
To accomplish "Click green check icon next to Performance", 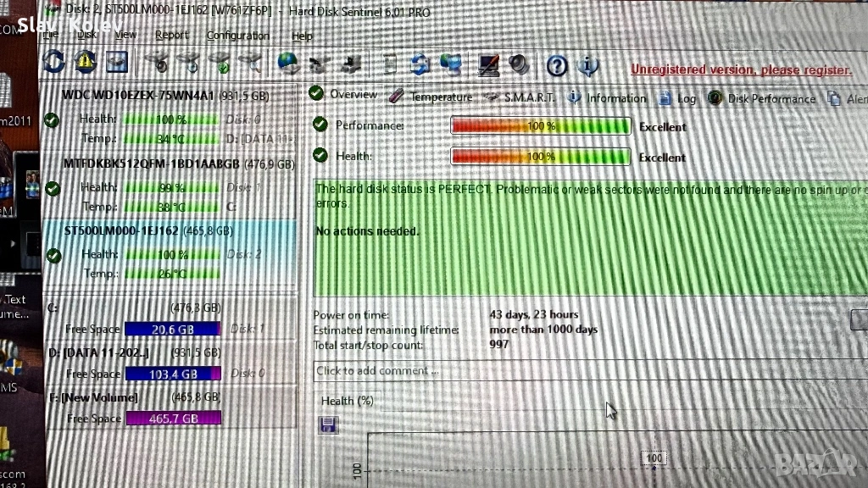I will pyautogui.click(x=320, y=124).
